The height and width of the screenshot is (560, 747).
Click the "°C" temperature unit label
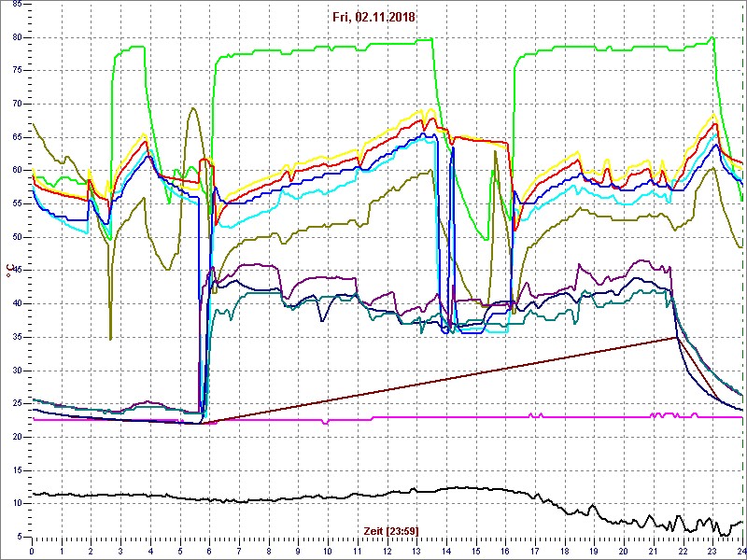pyautogui.click(x=9, y=272)
